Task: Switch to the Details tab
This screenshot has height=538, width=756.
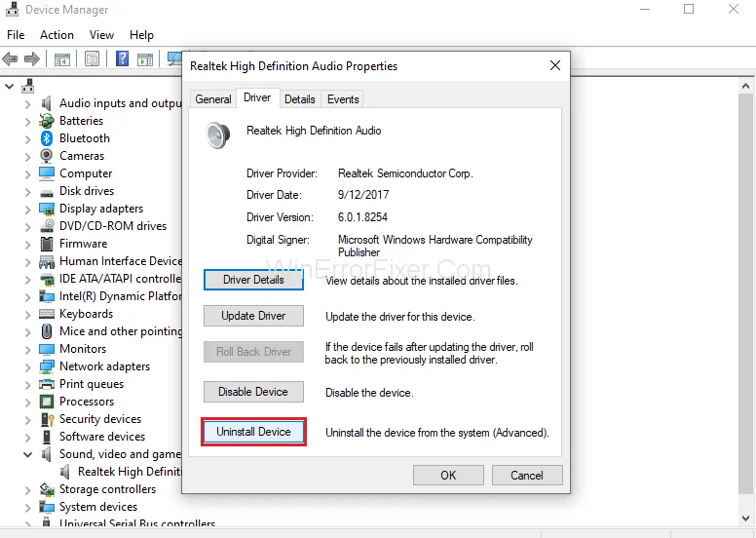Action: pyautogui.click(x=299, y=98)
